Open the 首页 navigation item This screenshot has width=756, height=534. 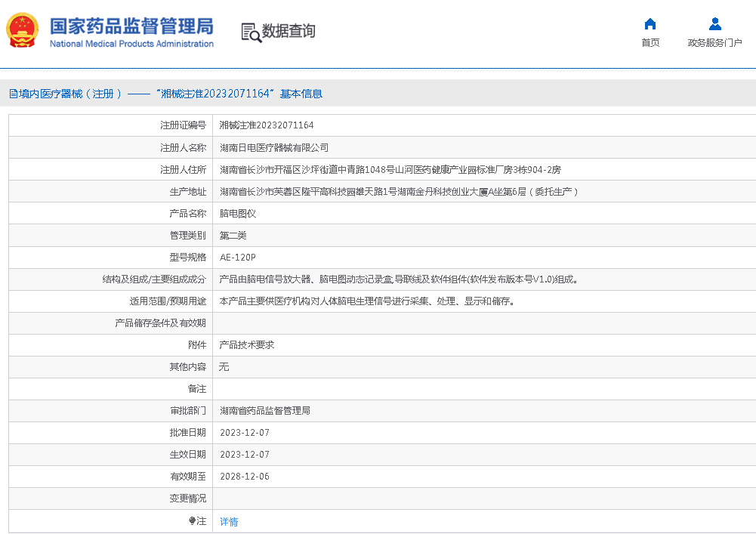pos(650,43)
